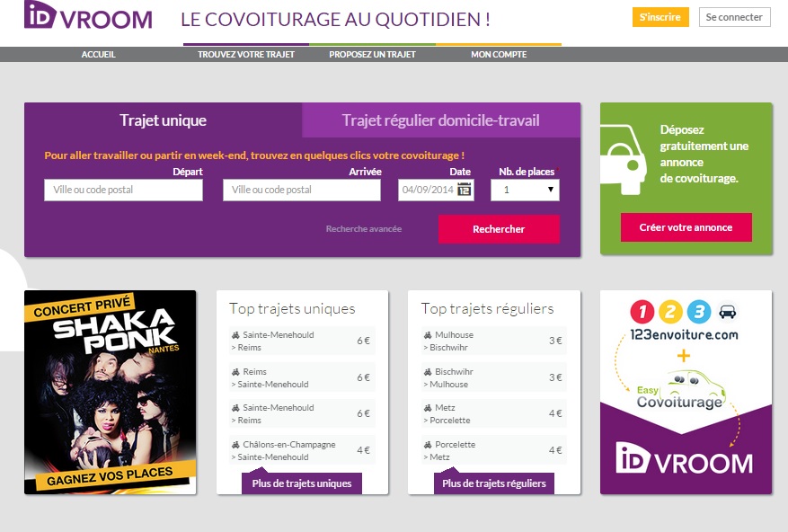Click the yellow number 2 circle icon
This screenshot has width=788, height=532.
[670, 312]
